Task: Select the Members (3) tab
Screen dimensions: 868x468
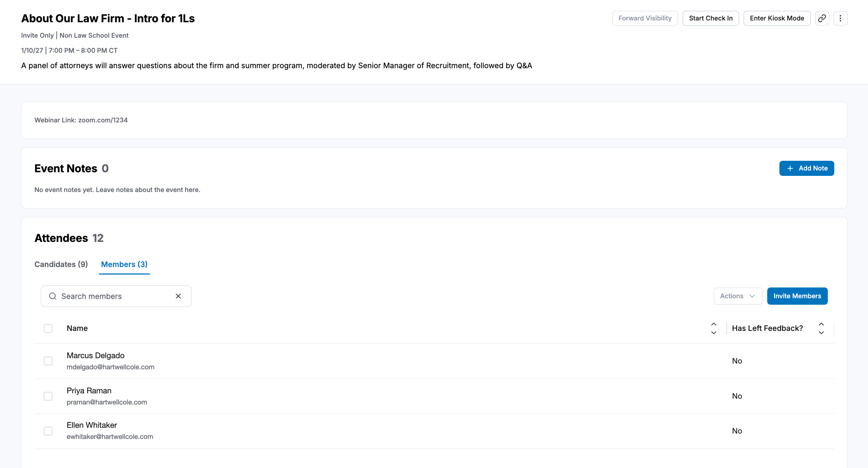Action: pos(124,265)
